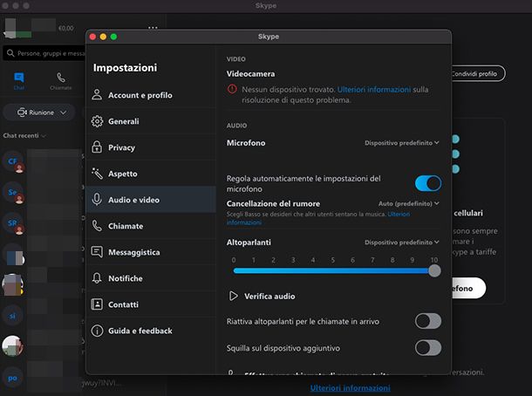
Task: Click the bell icon beside Notifiche
Action: click(97, 278)
